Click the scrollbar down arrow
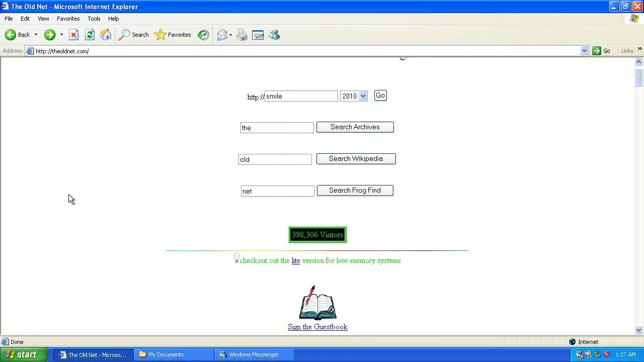Image resolution: width=644 pixels, height=362 pixels. click(639, 330)
